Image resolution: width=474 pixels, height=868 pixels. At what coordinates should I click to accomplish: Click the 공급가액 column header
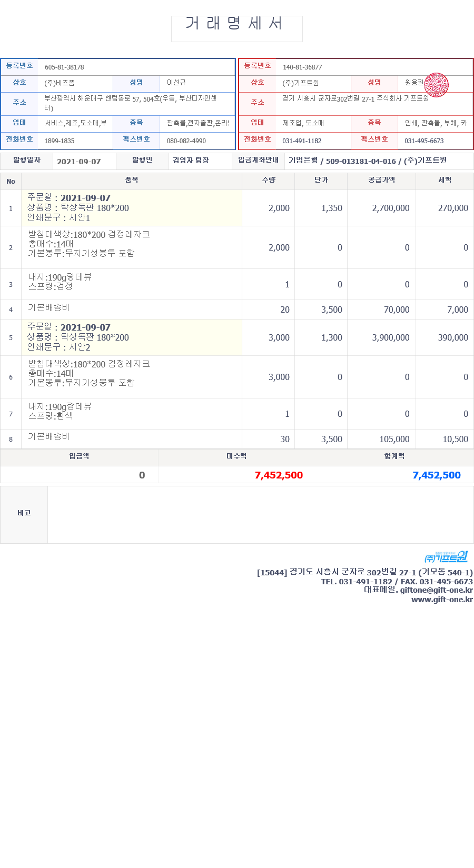click(x=381, y=180)
